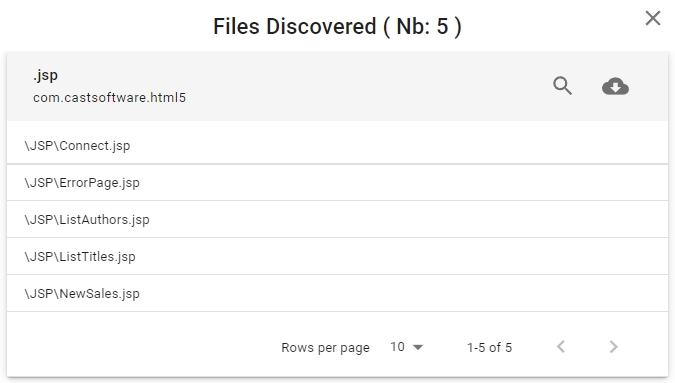The height and width of the screenshot is (383, 675).
Task: Select the \JSP\ListAuthors.jsp file row
Action: tap(338, 219)
